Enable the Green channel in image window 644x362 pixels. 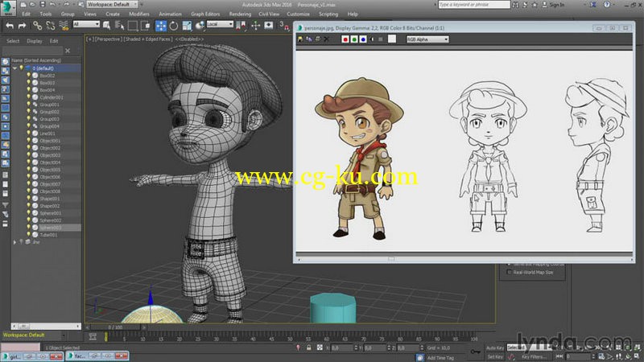(x=354, y=39)
